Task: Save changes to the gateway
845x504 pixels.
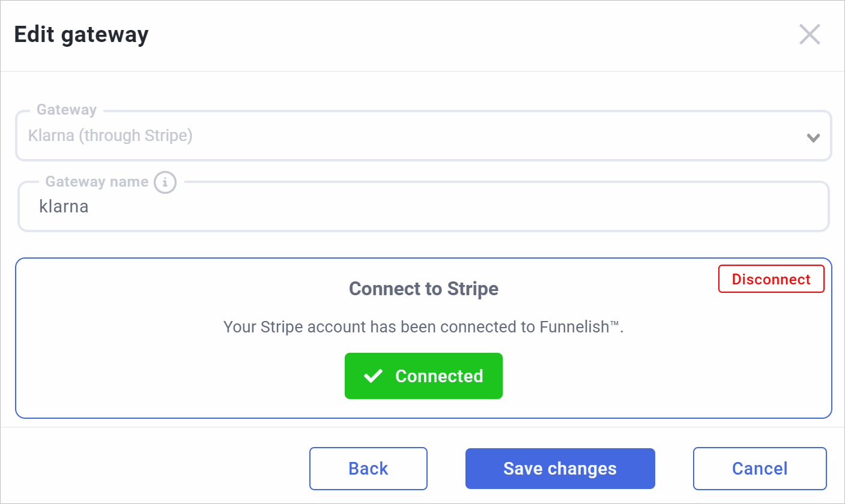Action: pos(560,469)
